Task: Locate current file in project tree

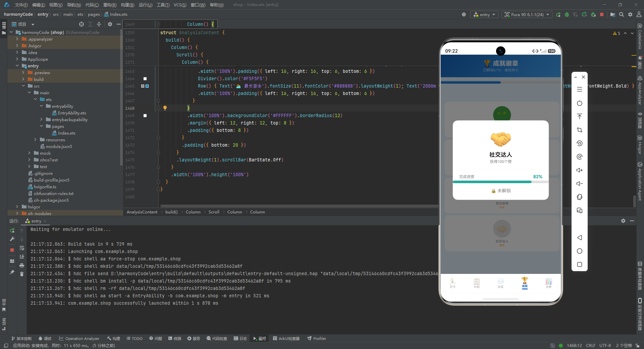Action: (x=82, y=24)
